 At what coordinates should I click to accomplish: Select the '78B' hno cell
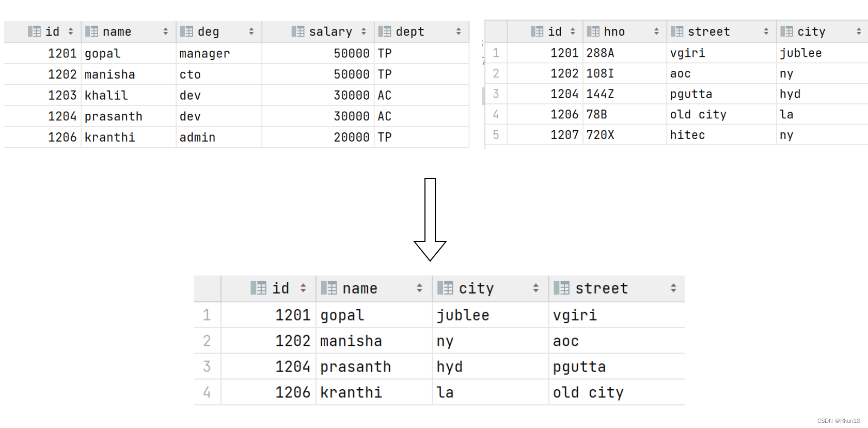(x=625, y=114)
